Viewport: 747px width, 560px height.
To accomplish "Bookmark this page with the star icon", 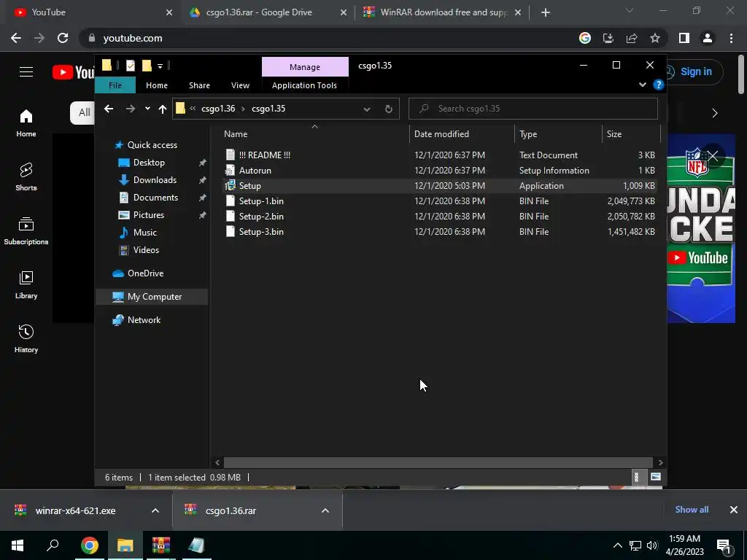I will (655, 38).
